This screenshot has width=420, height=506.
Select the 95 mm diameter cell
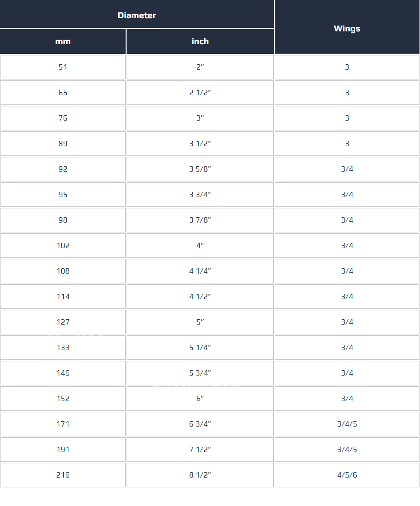coord(63,195)
